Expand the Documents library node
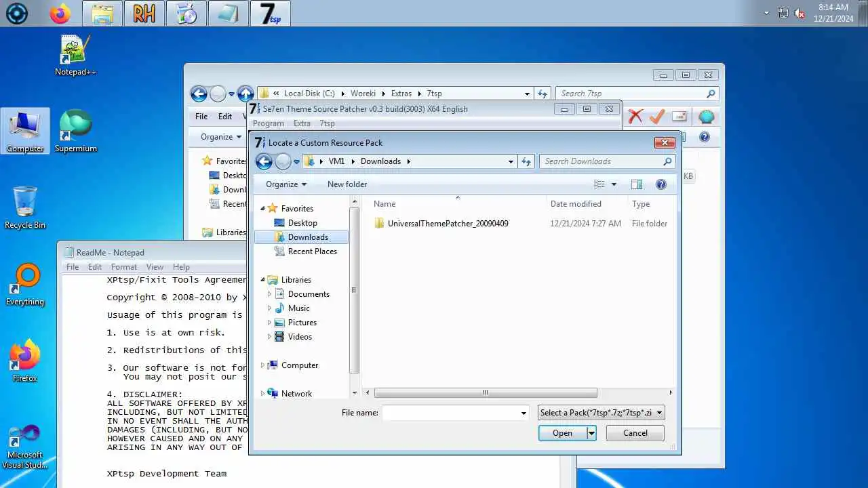The image size is (868, 488). coord(269,294)
